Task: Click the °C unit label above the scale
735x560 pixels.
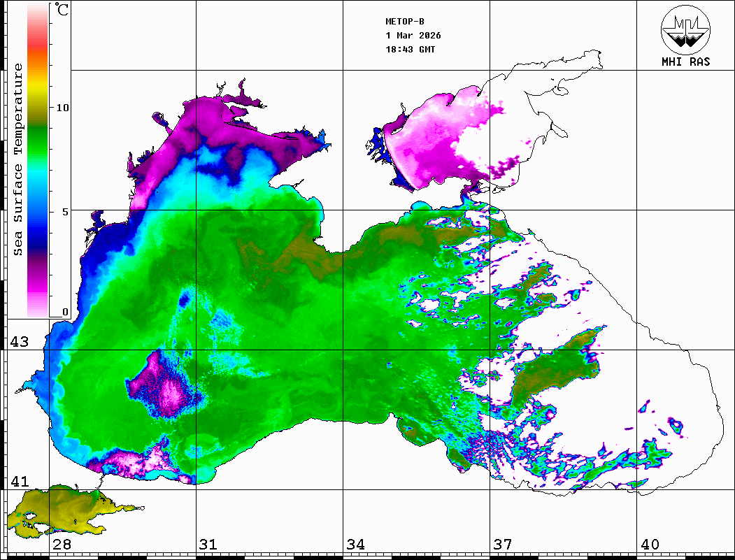Action: (x=62, y=11)
